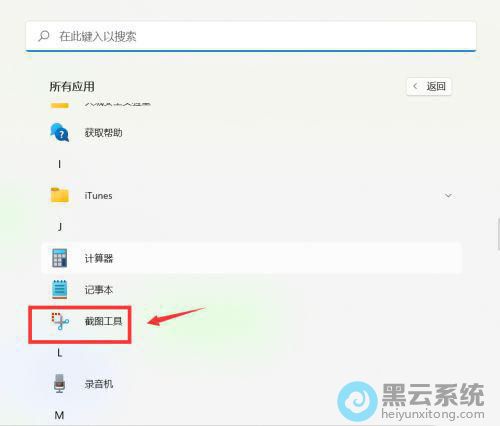Launch the 截图工具 scissors icon
The height and width of the screenshot is (426, 500).
coord(60,321)
